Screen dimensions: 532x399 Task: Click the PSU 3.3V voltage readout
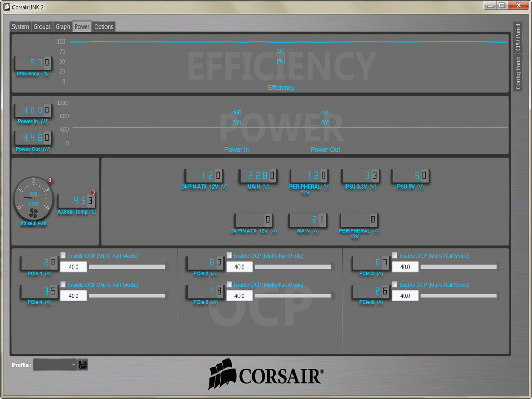[x=361, y=176]
